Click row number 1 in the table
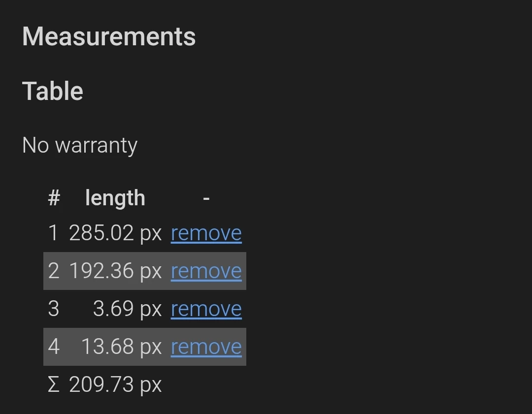 tap(53, 233)
